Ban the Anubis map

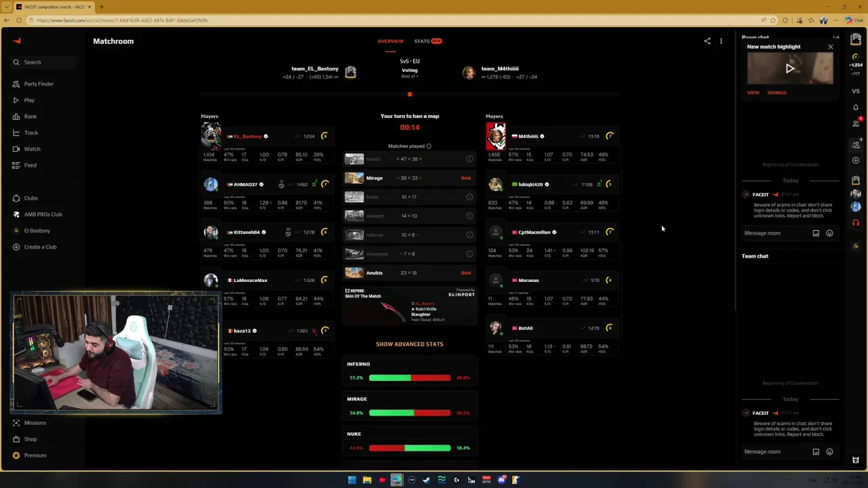(x=466, y=273)
